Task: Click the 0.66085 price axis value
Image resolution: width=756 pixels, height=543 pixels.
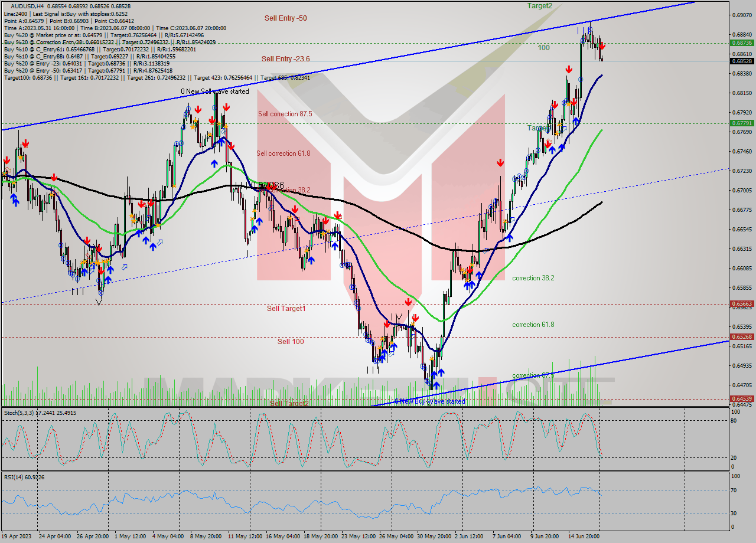Action: [x=742, y=268]
